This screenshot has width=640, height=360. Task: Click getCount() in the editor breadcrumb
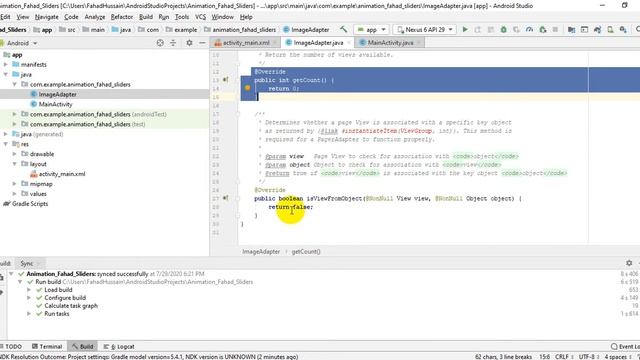pyautogui.click(x=306, y=251)
